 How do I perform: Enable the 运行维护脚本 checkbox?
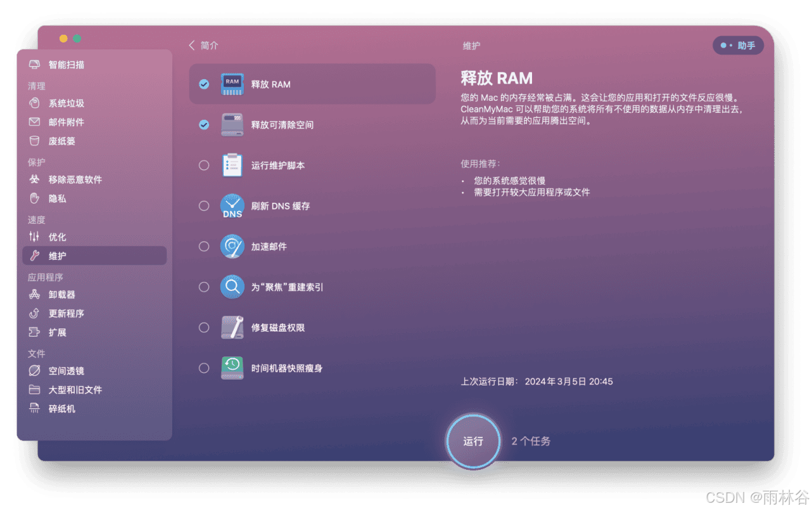[204, 165]
